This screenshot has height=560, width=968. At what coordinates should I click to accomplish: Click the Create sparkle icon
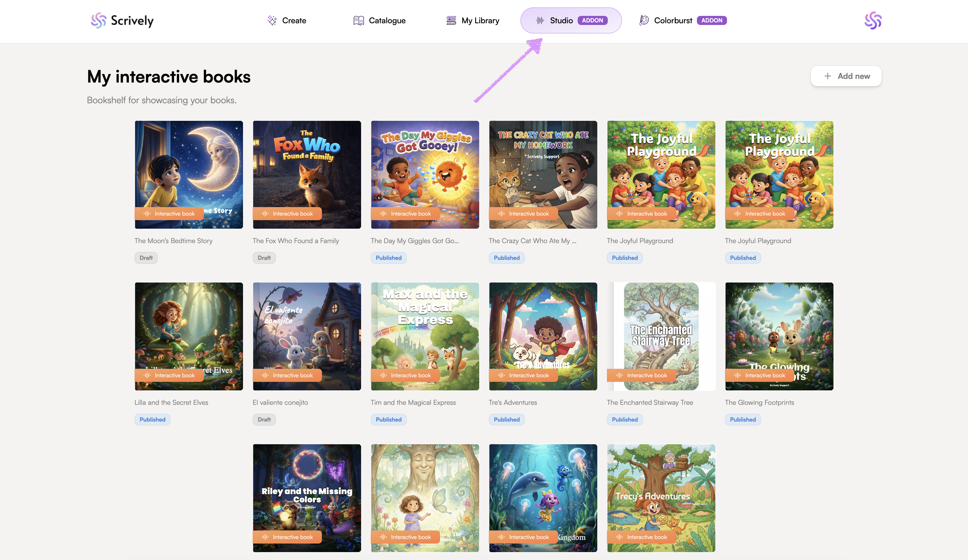[x=272, y=20]
